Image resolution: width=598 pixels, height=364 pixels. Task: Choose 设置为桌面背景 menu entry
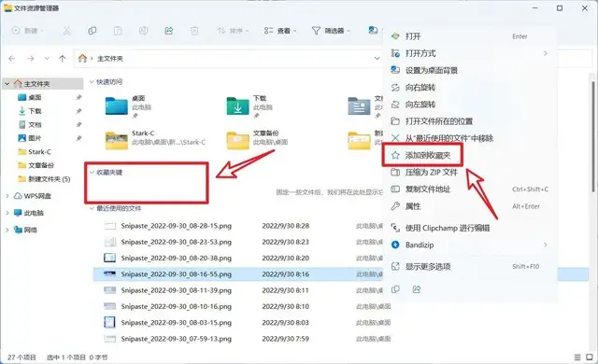click(469, 70)
